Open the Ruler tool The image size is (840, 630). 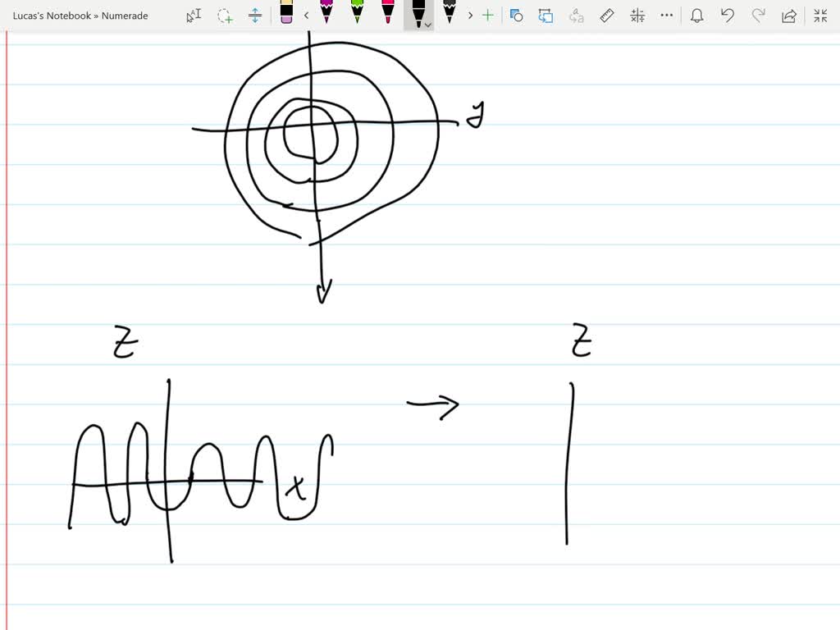tap(607, 16)
